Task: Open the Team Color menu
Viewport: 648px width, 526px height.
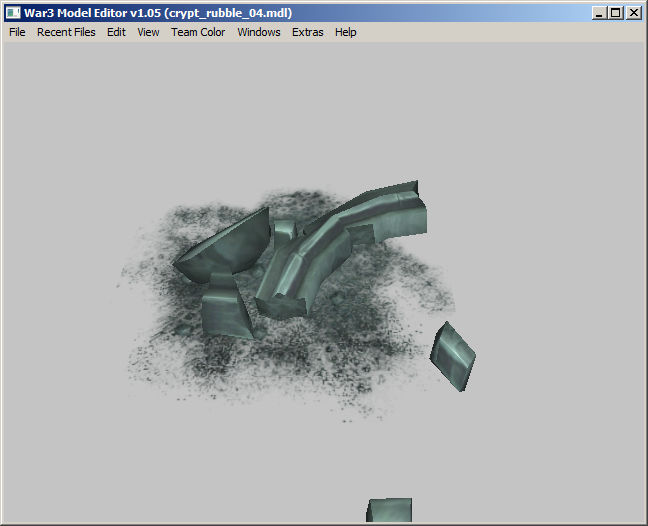Action: point(198,32)
